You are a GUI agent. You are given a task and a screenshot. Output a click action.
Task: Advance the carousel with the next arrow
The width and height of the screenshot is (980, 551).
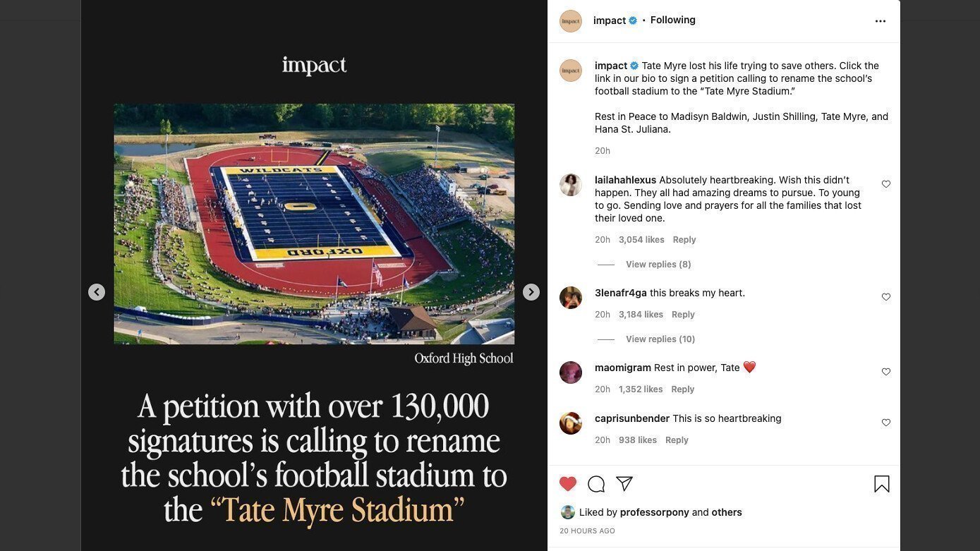click(531, 291)
